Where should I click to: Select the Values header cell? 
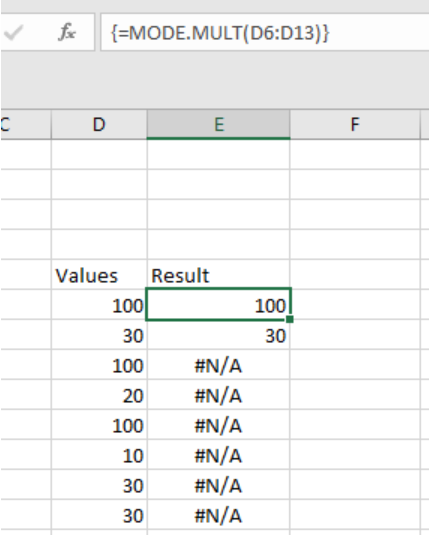coord(99,275)
